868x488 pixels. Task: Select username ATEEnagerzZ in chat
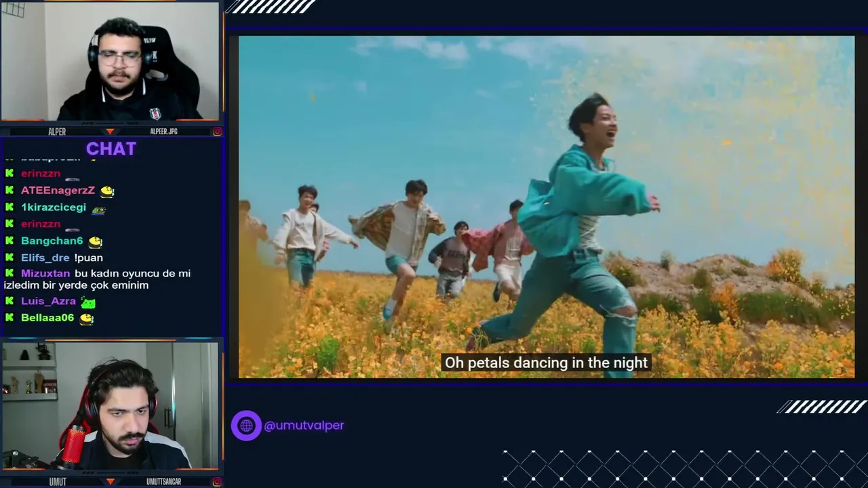(x=58, y=190)
